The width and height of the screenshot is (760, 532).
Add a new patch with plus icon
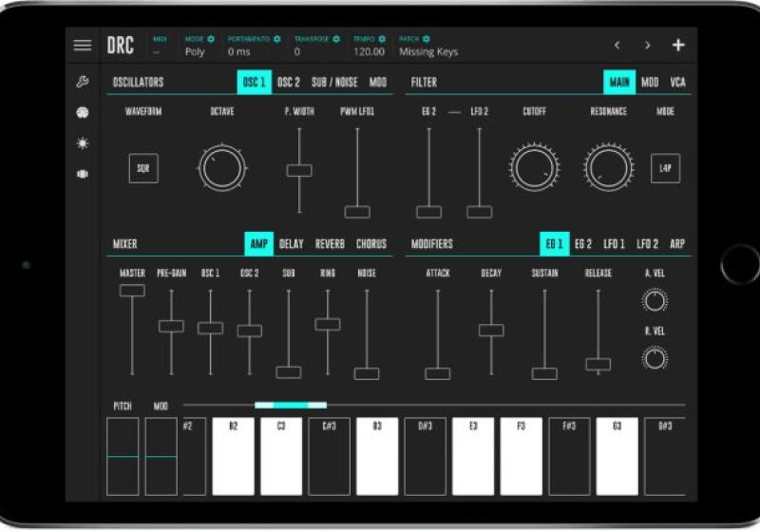[678, 46]
